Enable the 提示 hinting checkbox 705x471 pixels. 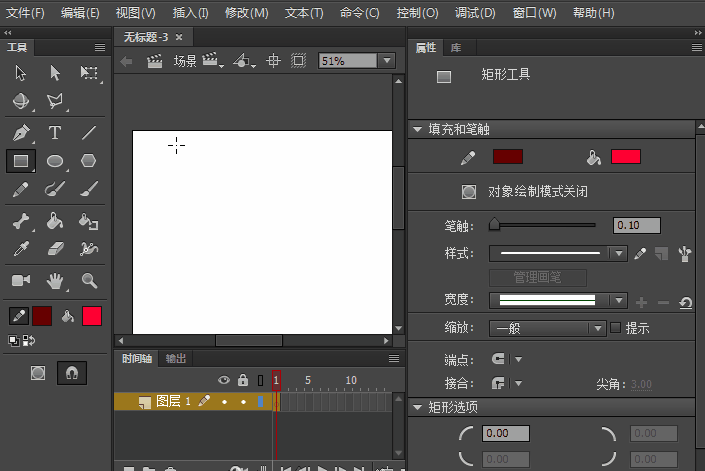(616, 328)
